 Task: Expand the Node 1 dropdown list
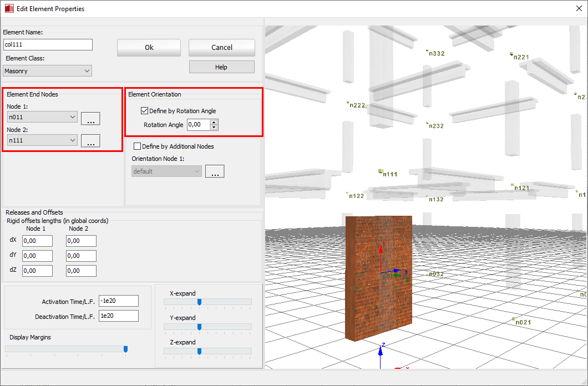click(42, 117)
